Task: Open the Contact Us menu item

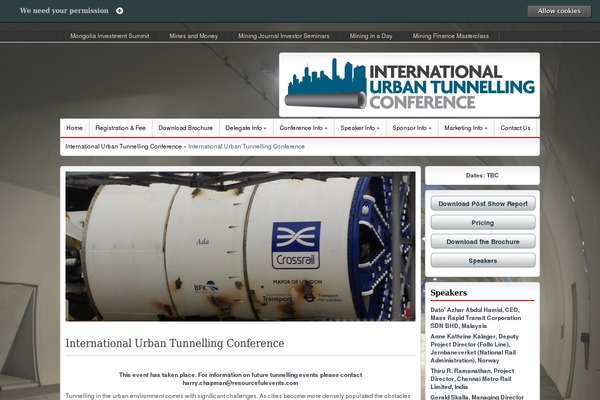Action: (515, 128)
